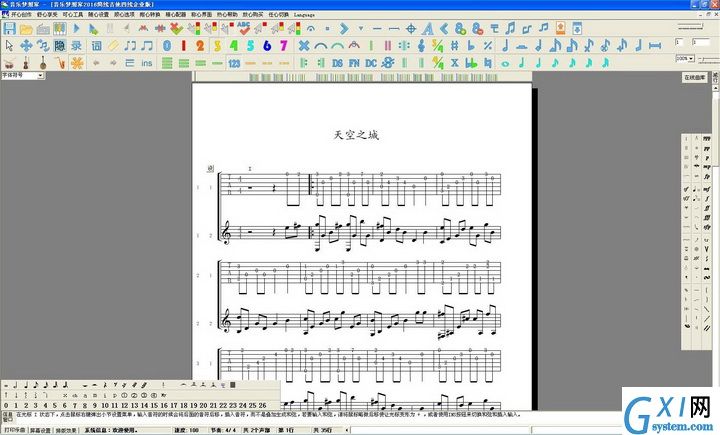
Task: Open the 称心界面 menu
Action: (201, 15)
